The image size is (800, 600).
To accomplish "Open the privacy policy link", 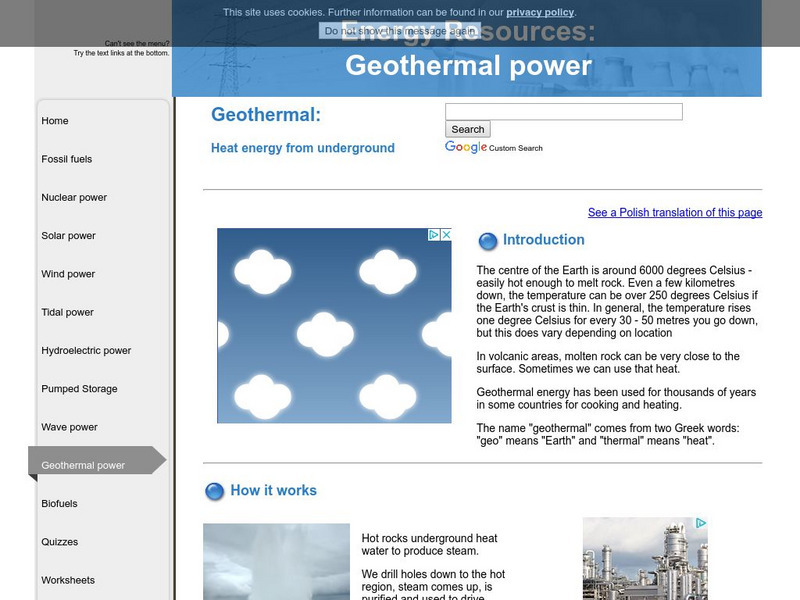I will (540, 12).
